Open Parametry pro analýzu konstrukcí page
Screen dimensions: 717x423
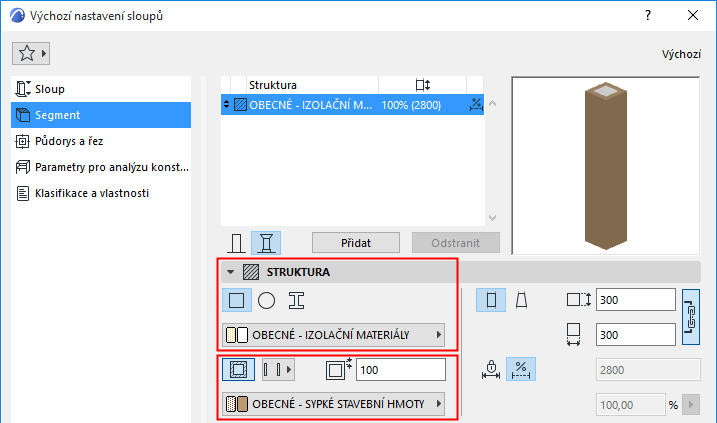(101, 167)
